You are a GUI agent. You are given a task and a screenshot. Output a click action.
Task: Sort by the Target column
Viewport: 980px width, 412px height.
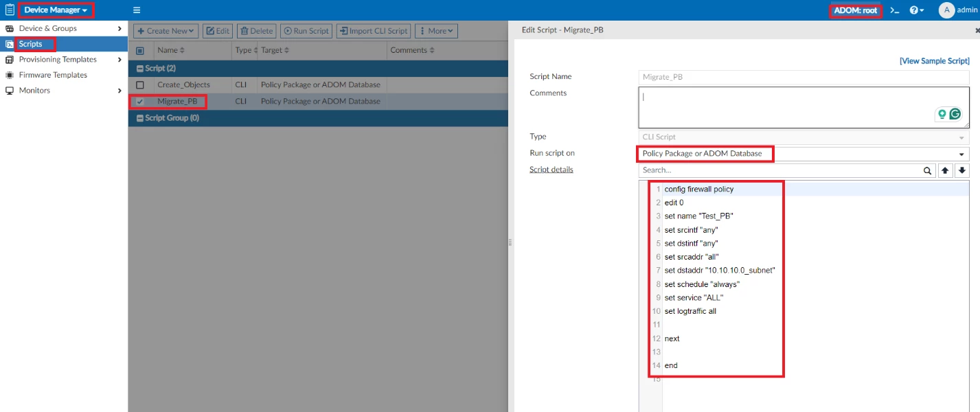(275, 51)
